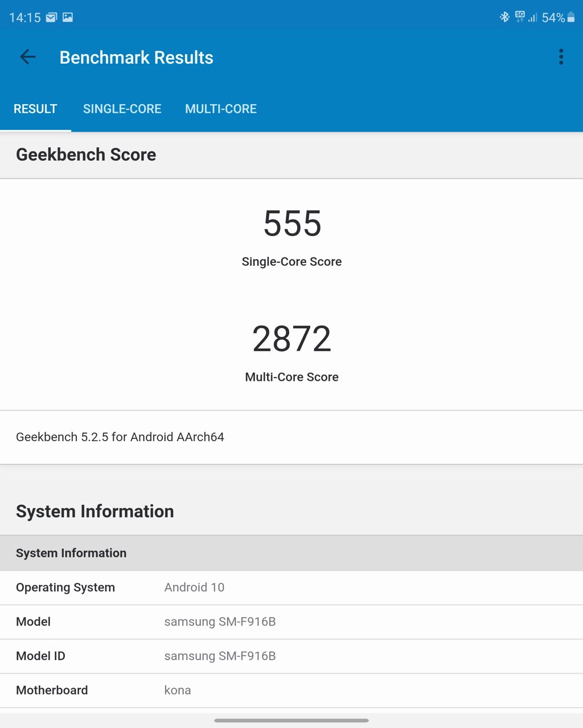583x728 pixels.
Task: Tap the Geekbench 5.2.5 version text
Action: pos(120,437)
